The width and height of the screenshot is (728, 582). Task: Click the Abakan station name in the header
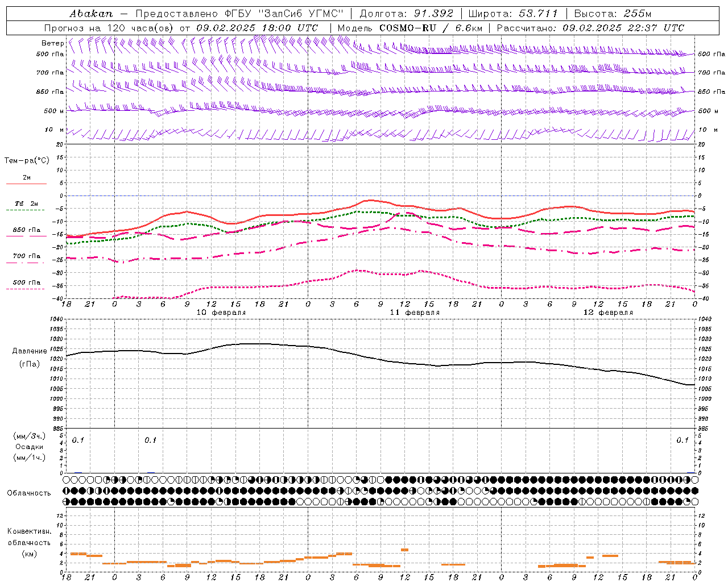click(x=92, y=13)
